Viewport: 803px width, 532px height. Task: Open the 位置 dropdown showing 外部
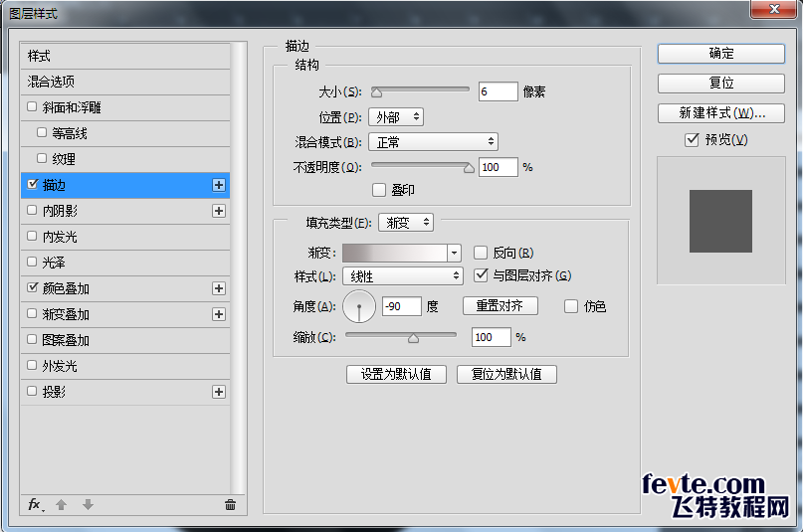tap(396, 117)
